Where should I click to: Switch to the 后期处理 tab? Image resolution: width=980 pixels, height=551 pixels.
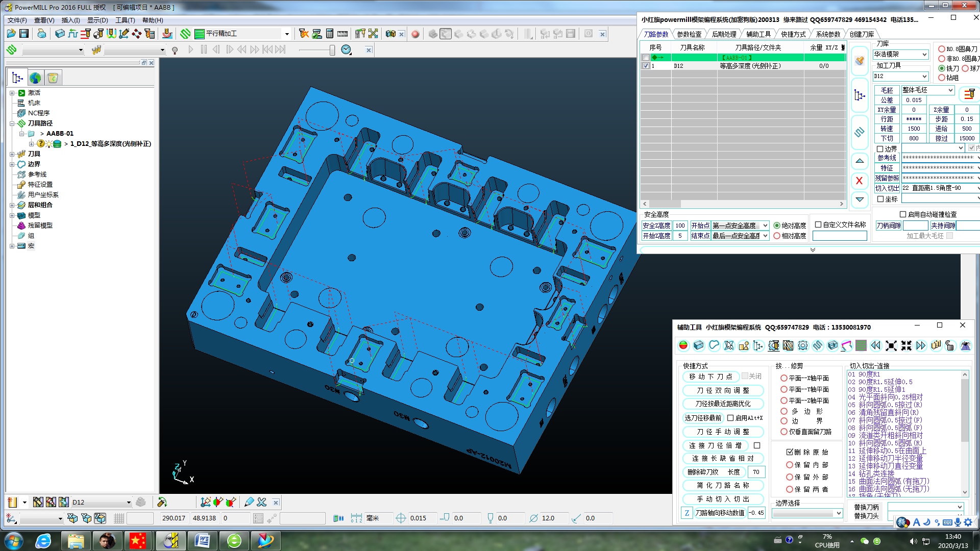click(x=724, y=34)
